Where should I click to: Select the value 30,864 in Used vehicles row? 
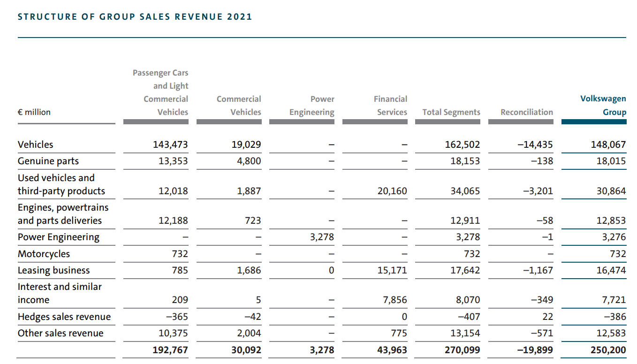click(610, 191)
